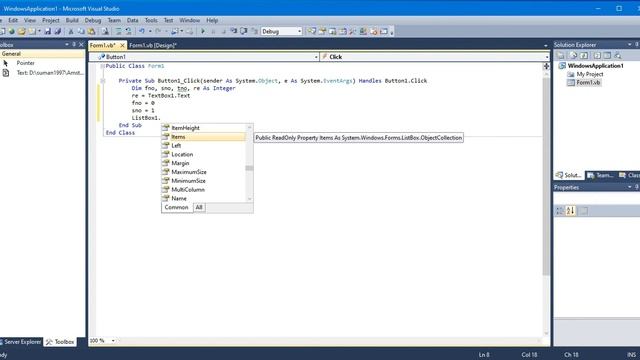640x360 pixels.
Task: Select MaximumSize in the IntelliSense list
Action: (204, 172)
